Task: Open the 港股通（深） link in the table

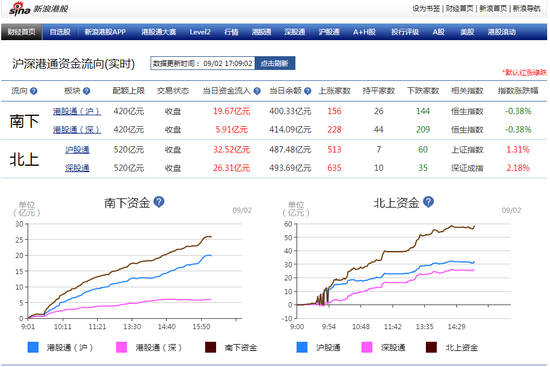Action: 77,129
